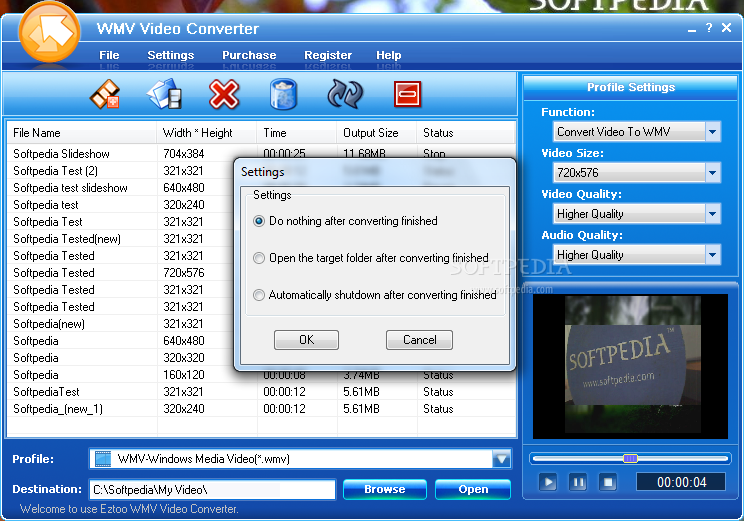
Task: Click the red X remove toolbar icon
Action: pyautogui.click(x=224, y=94)
